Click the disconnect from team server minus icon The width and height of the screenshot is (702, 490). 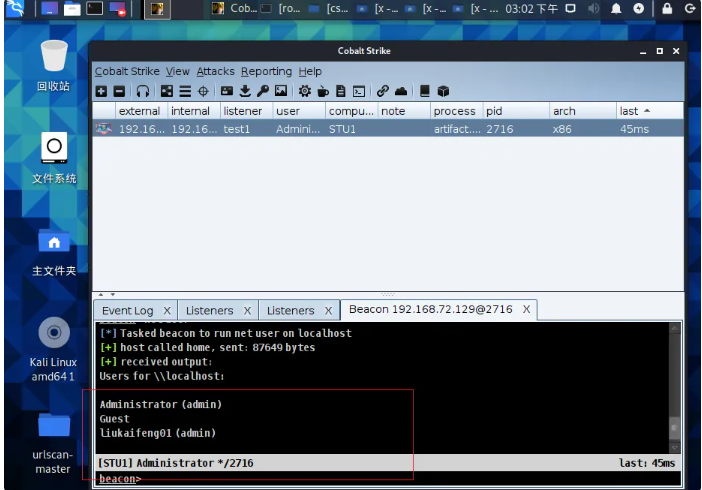tap(119, 91)
